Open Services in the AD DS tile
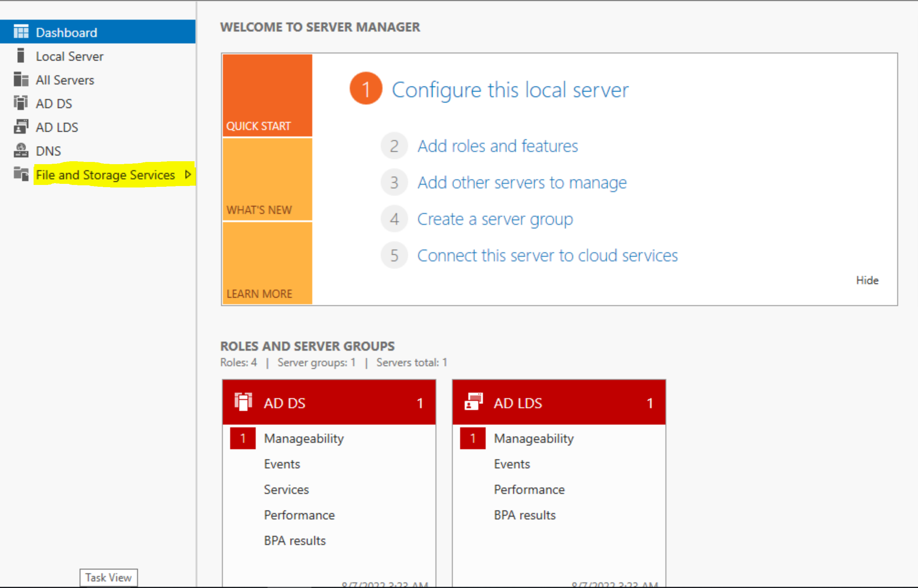 point(286,490)
